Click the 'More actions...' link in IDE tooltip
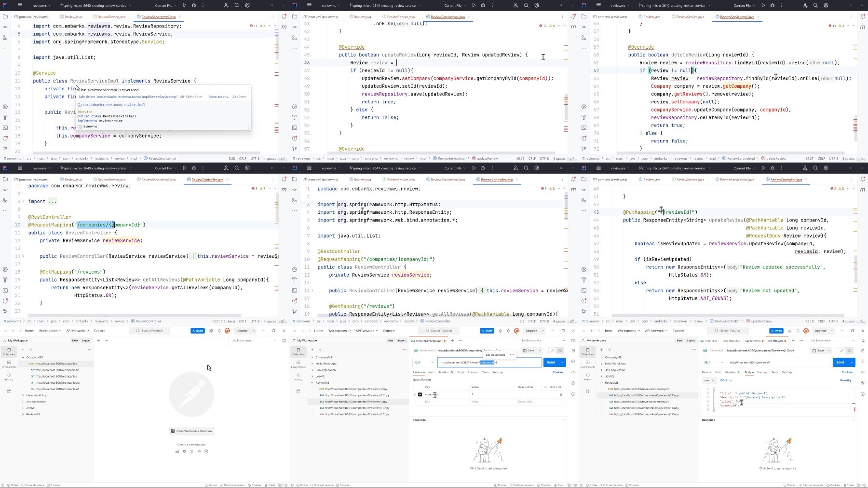 point(219,97)
